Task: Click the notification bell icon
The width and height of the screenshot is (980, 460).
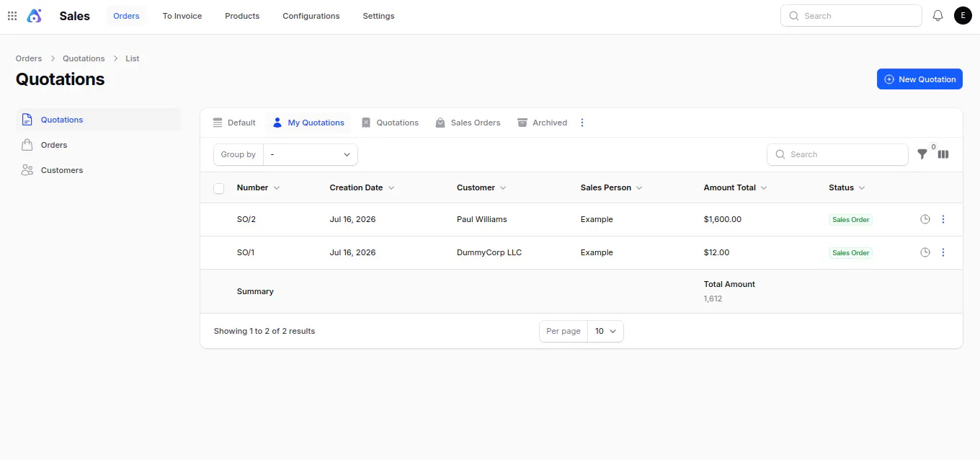Action: [x=937, y=16]
